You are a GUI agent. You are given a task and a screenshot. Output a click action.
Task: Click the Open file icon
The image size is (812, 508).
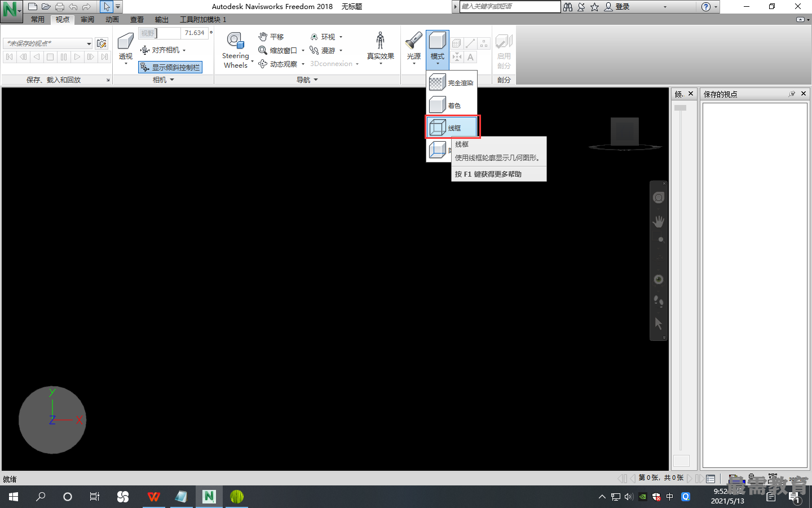[x=46, y=7]
